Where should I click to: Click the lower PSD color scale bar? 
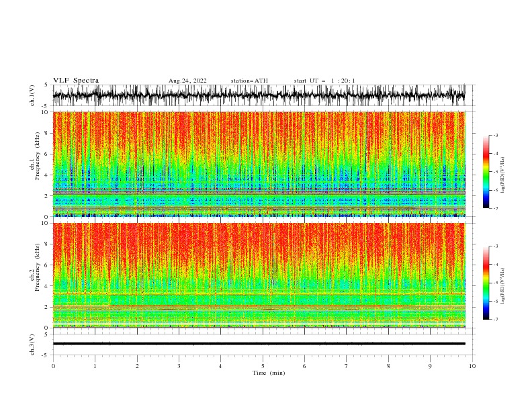click(x=486, y=283)
